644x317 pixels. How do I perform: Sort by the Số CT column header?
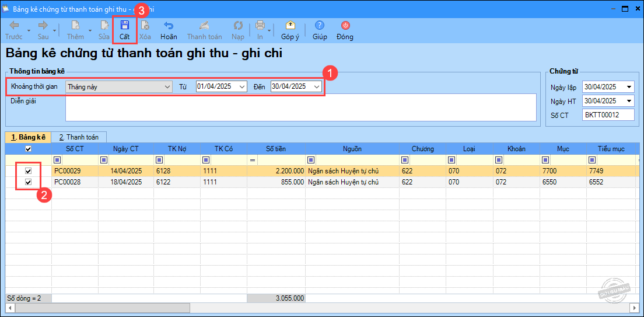(74, 149)
